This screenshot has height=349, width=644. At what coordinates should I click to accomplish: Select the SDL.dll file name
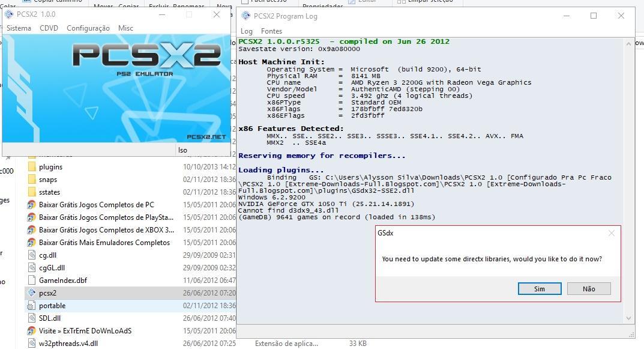coord(50,318)
